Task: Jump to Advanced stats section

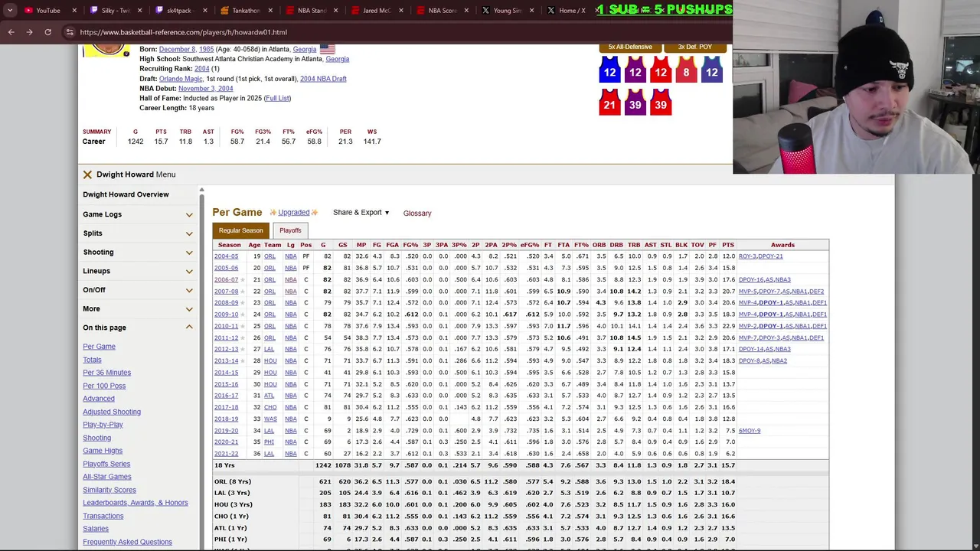Action: click(x=99, y=399)
